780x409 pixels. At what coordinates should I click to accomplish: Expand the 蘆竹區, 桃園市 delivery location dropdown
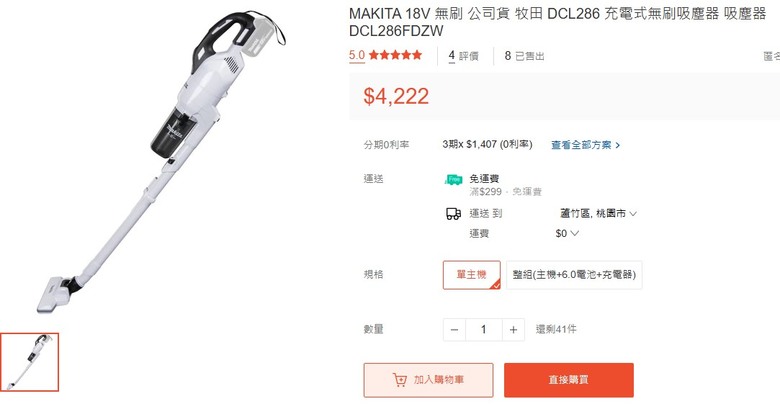598,213
